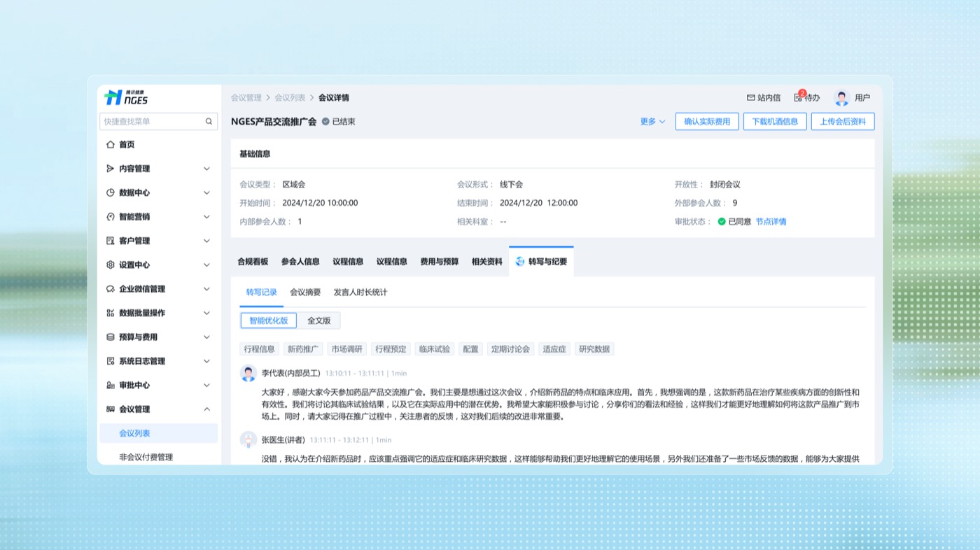
Task: Click the 已结束 status icon
Action: point(325,121)
